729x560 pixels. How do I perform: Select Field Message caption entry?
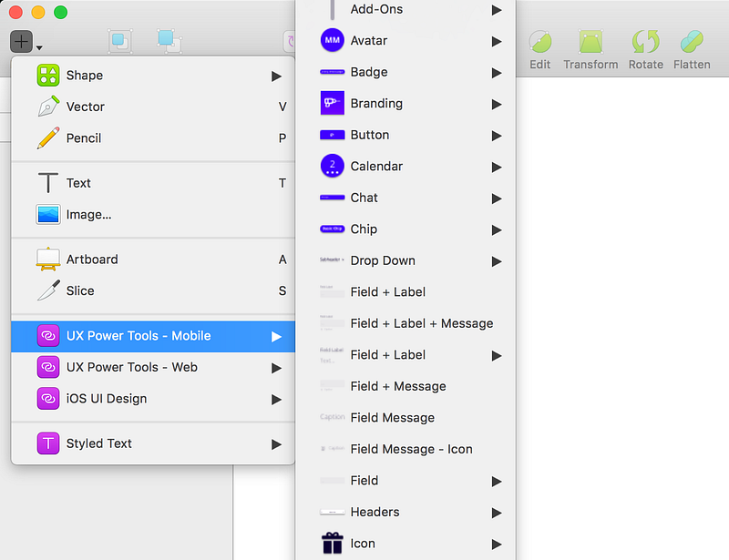406,417
